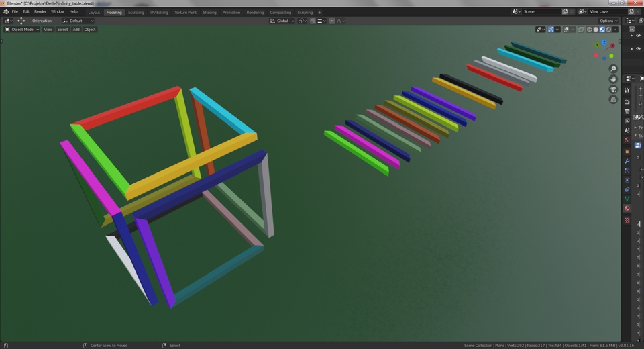
Task: Toggle X-ray view in viewport header
Action: 581,30
